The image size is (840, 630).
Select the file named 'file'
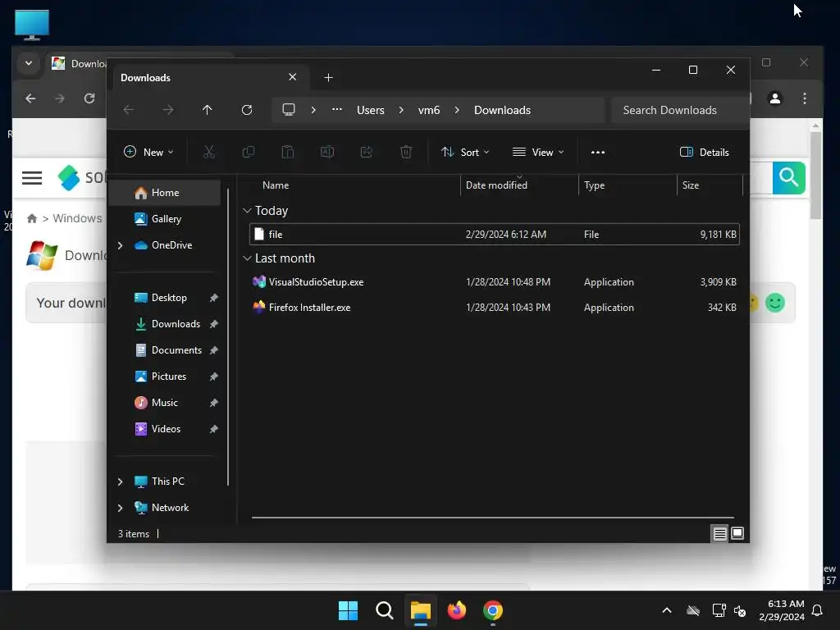tap(495, 235)
